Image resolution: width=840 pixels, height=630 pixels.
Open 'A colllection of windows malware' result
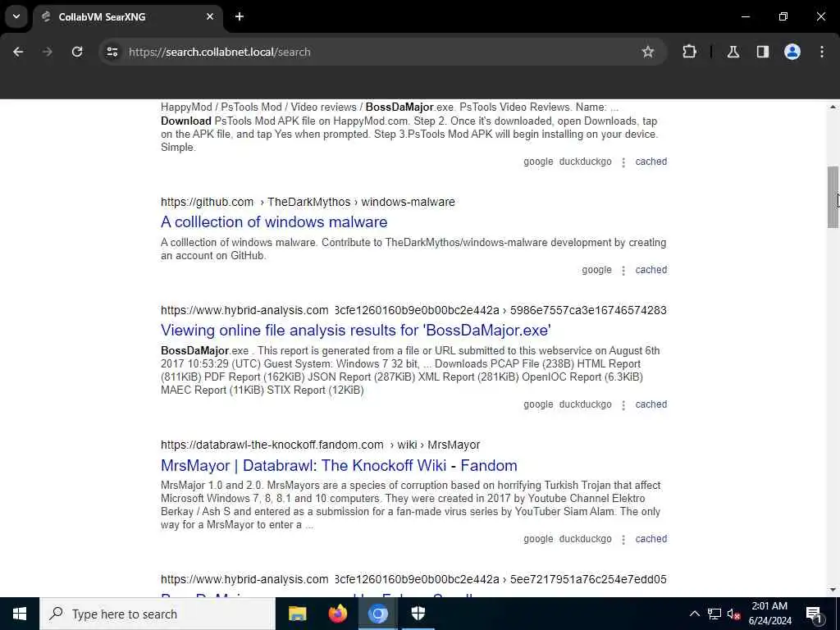(x=274, y=221)
